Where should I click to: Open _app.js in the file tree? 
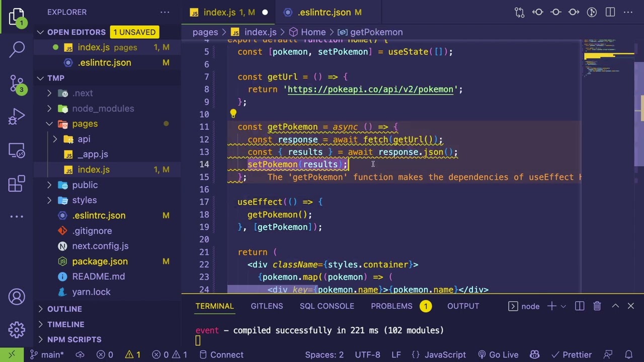tap(93, 154)
